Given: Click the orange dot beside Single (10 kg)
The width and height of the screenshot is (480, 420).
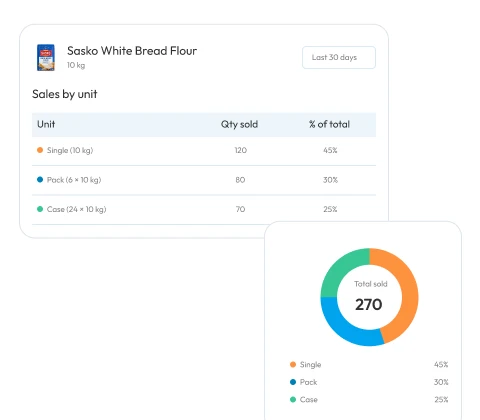Looking at the screenshot, I should pyautogui.click(x=40, y=150).
